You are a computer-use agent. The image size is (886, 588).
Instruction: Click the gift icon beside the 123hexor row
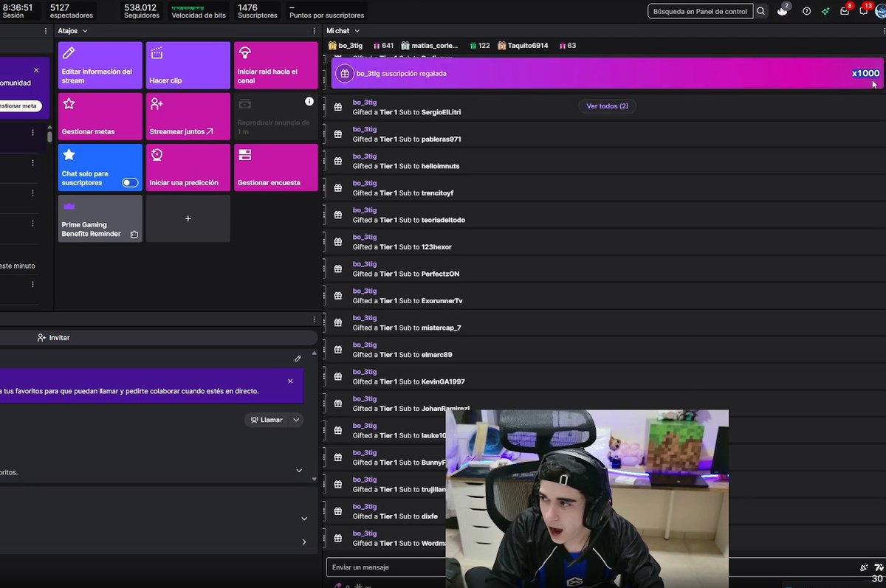tap(338, 242)
